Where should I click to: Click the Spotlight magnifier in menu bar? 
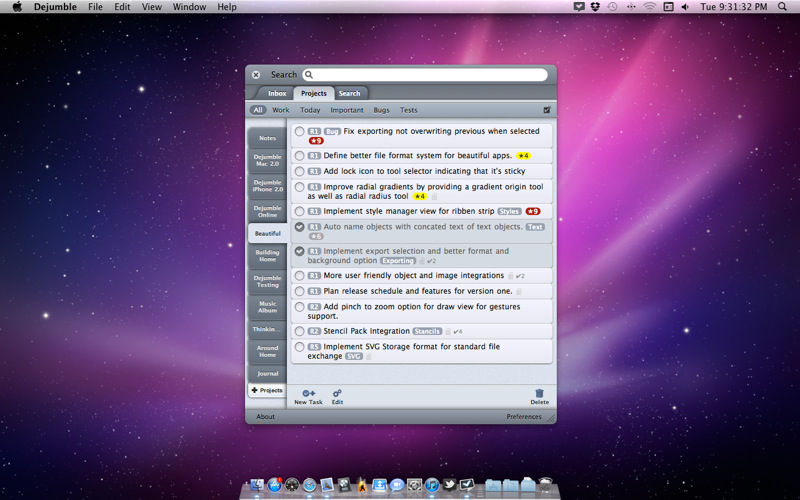pyautogui.click(x=782, y=7)
